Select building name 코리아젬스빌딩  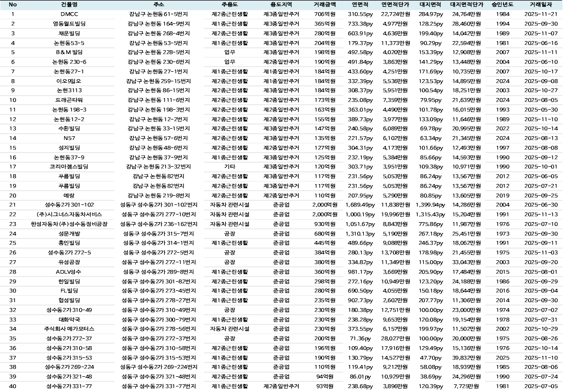pyautogui.click(x=69, y=167)
